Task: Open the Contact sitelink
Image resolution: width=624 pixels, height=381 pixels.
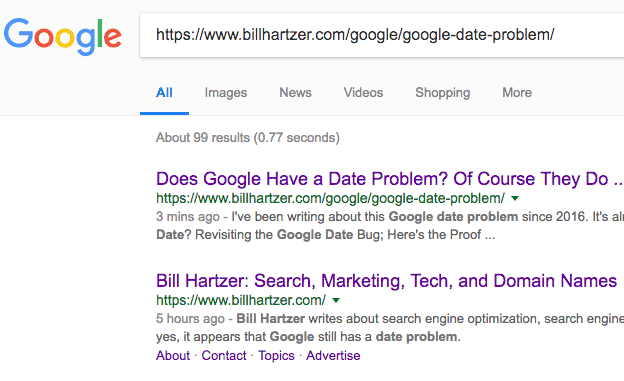Action: point(224,356)
